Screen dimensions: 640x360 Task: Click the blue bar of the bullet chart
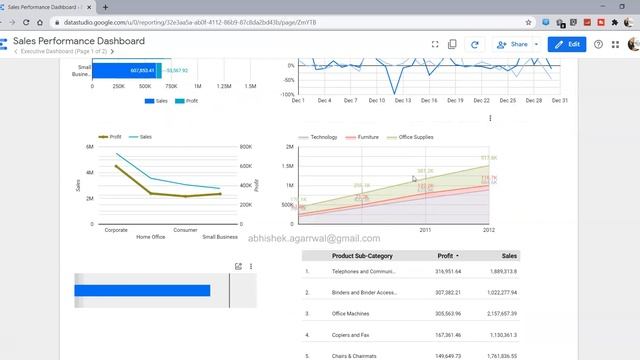[x=142, y=290]
